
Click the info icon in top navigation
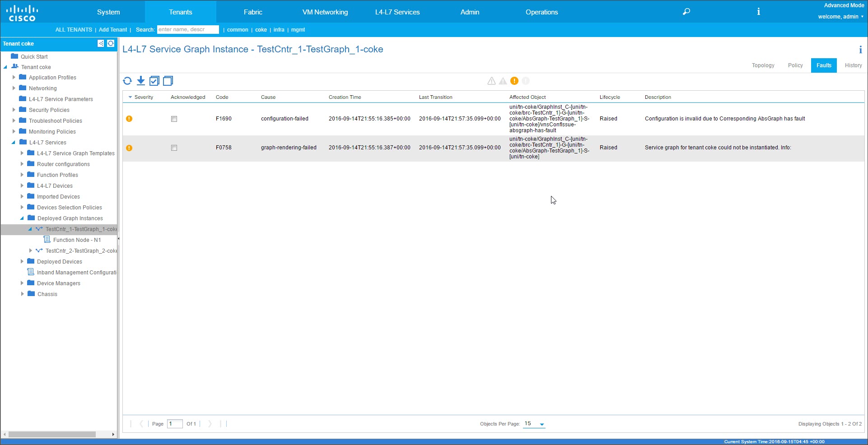(759, 12)
